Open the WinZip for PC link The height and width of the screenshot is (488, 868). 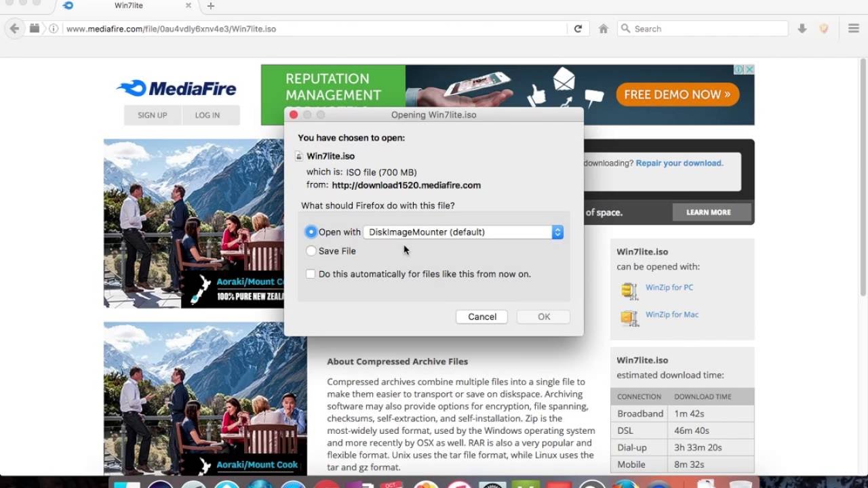669,287
